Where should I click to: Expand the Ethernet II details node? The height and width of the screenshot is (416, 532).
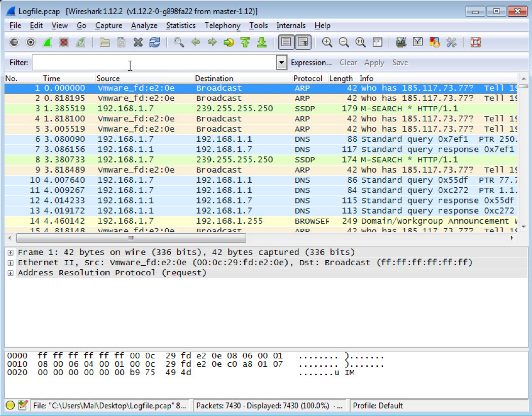click(10, 263)
